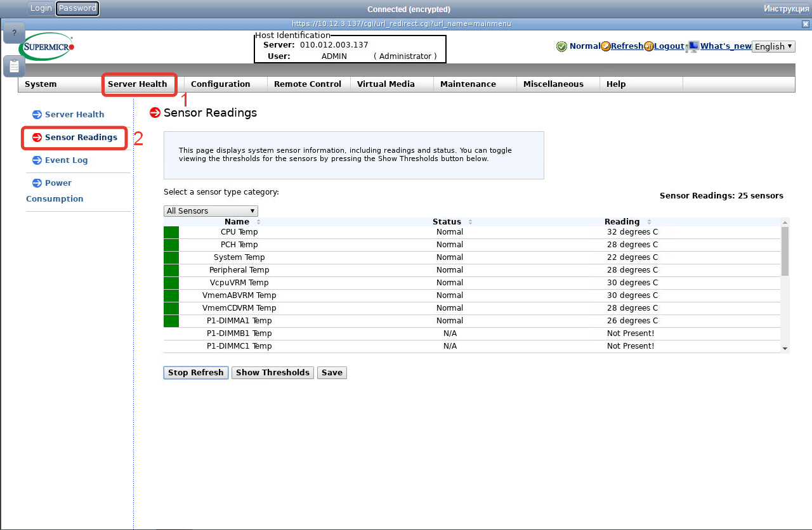Click the Power Consumption arrow icon

click(x=37, y=183)
